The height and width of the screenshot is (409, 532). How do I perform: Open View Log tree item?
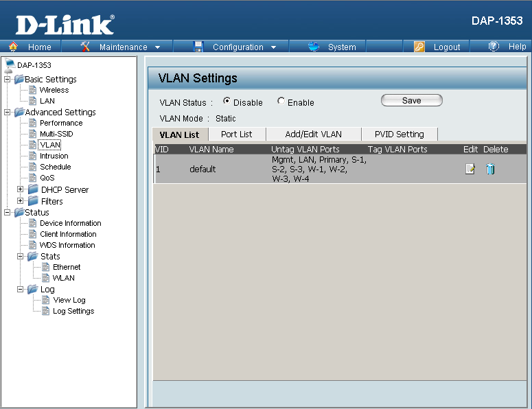(69, 300)
